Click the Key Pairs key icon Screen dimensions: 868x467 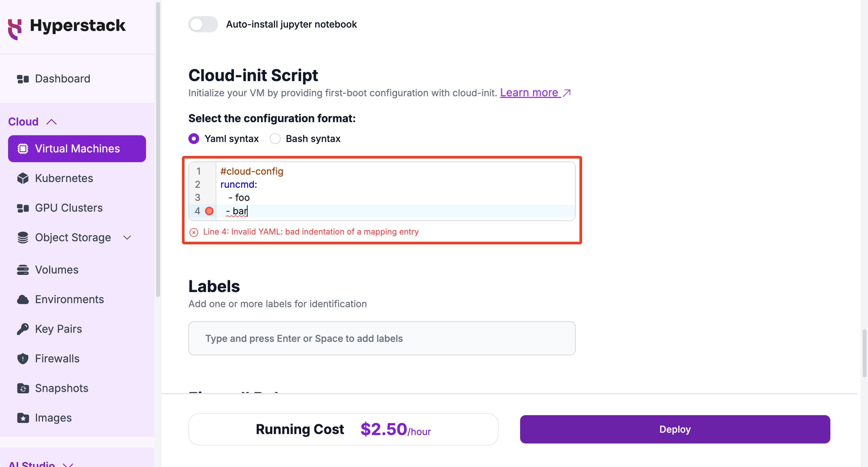[x=23, y=329]
